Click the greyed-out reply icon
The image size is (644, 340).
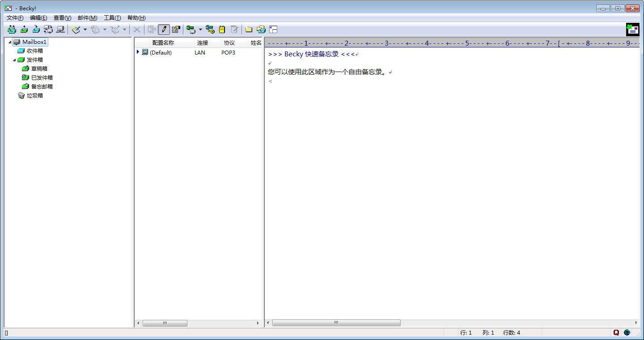pyautogui.click(x=95, y=30)
